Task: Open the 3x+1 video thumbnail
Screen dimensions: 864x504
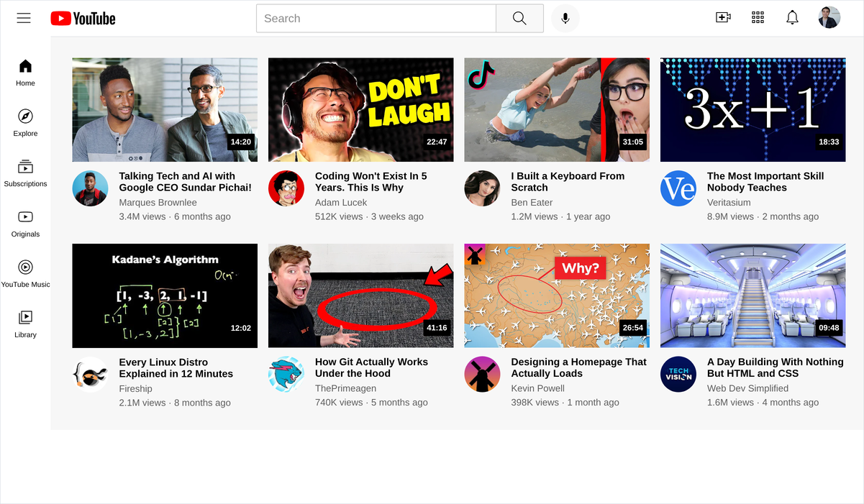Action: [753, 110]
